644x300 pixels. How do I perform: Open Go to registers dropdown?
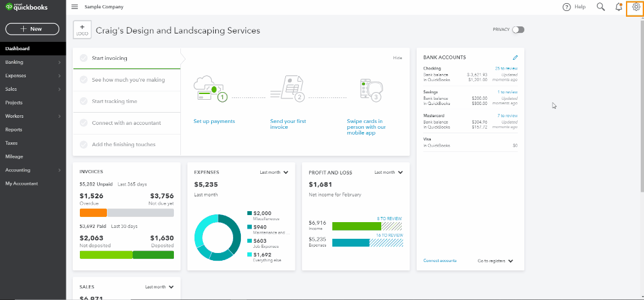(x=495, y=261)
